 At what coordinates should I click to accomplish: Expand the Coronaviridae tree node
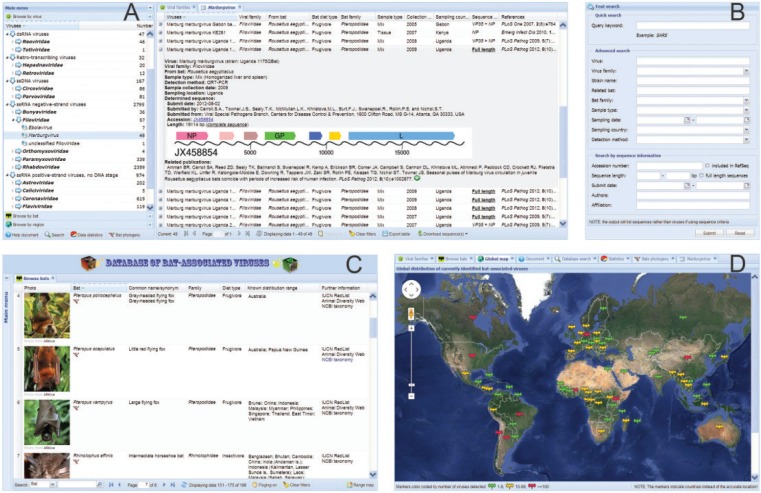(x=13, y=198)
